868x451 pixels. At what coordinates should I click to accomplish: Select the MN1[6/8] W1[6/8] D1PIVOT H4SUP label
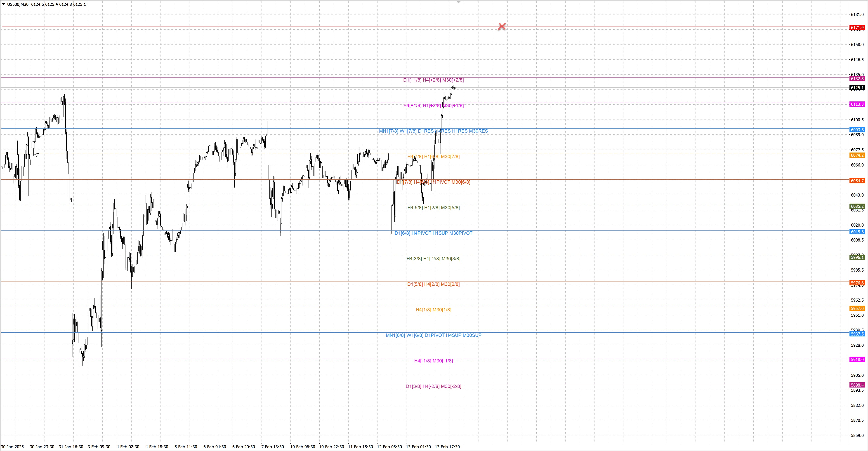(433, 335)
